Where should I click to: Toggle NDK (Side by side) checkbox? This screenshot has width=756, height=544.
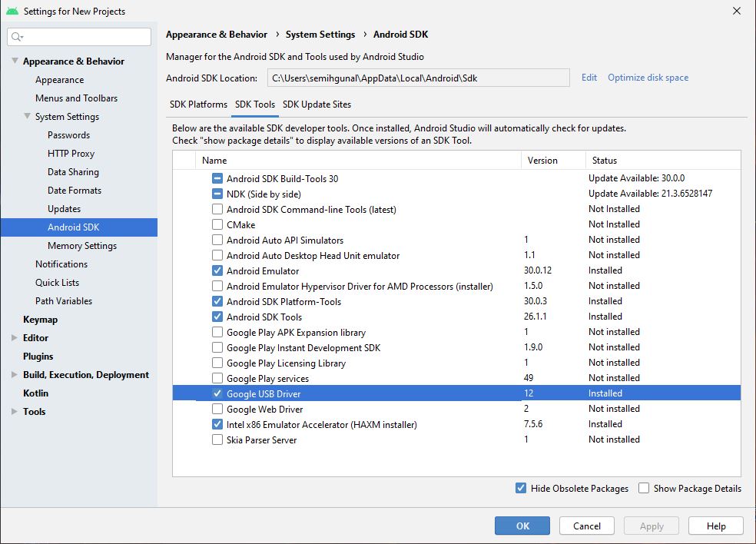[217, 194]
